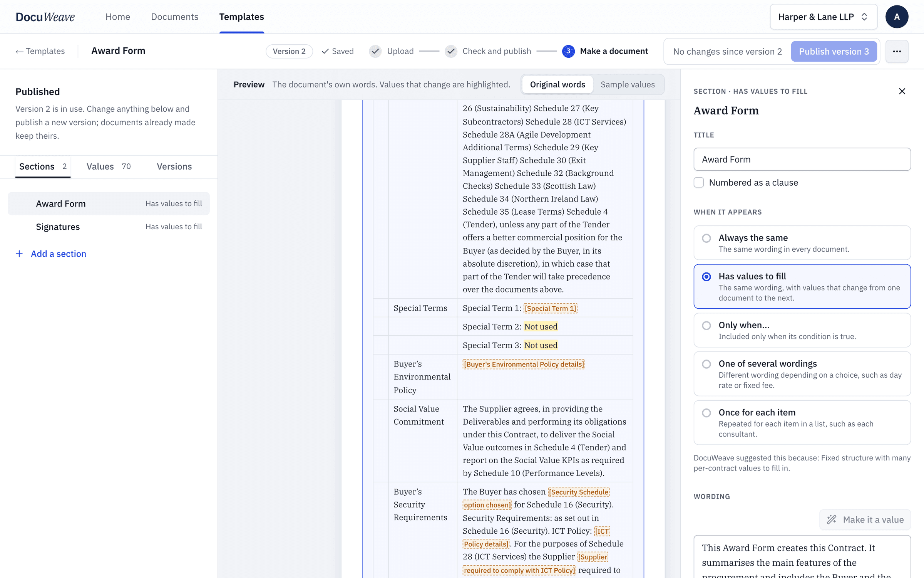Viewport: 924px width, 578px height.
Task: Click the Make it a value button
Action: coord(865,519)
